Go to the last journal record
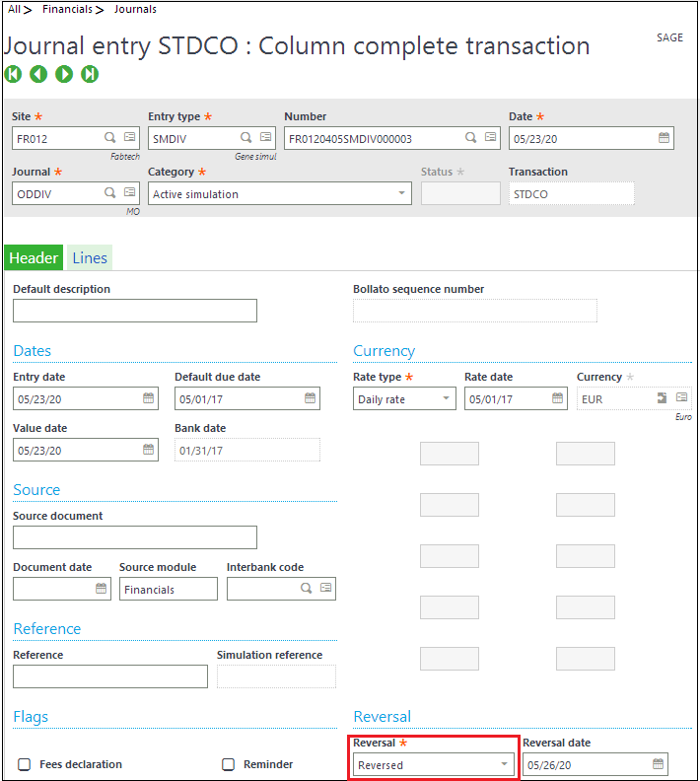This screenshot has width=700, height=781. pyautogui.click(x=90, y=74)
